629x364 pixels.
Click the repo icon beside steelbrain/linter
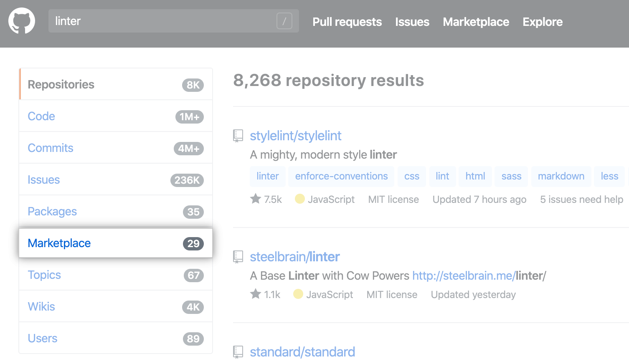pos(238,257)
